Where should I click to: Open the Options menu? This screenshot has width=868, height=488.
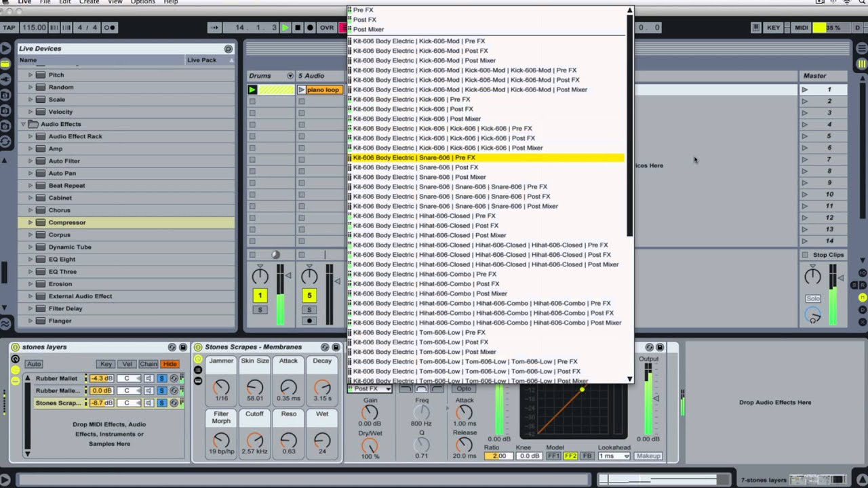142,2
